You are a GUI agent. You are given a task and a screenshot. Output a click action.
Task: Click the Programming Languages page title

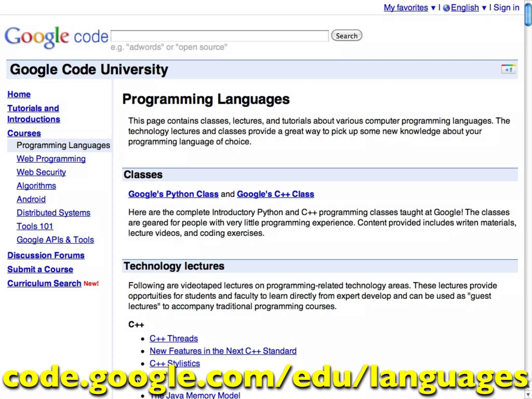click(206, 99)
